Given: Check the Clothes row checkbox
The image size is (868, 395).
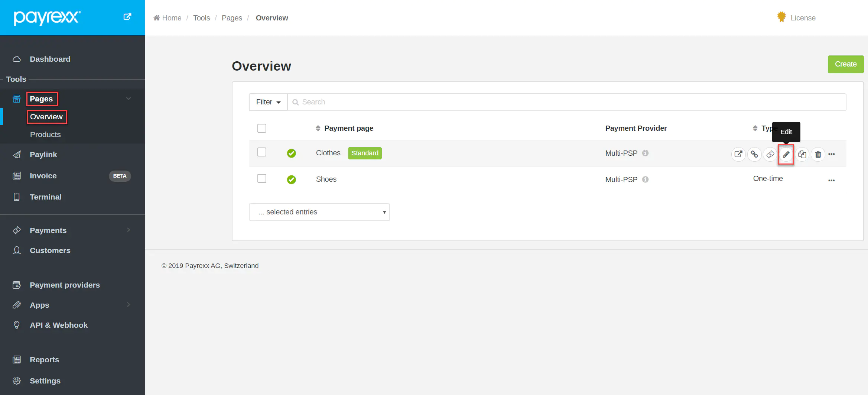Looking at the screenshot, I should click(x=262, y=152).
